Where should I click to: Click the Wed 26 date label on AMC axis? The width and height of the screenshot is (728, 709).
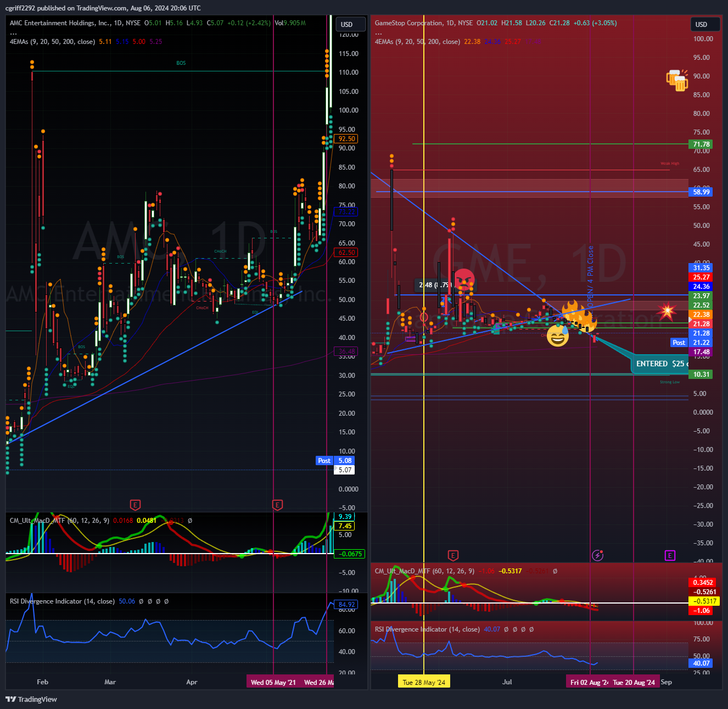318,682
